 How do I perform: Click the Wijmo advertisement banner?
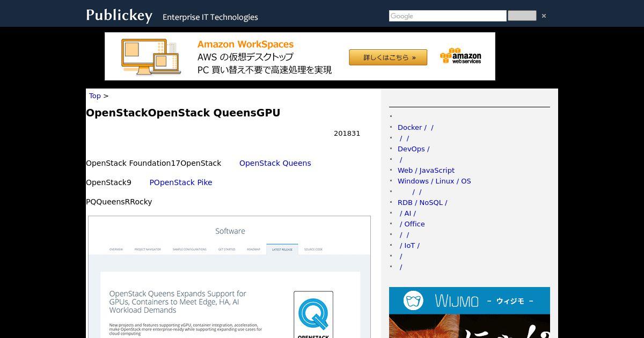pyautogui.click(x=470, y=312)
